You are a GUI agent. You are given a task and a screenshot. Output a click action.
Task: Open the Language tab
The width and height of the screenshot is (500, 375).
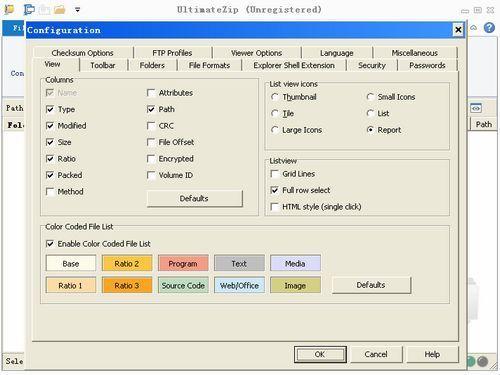pos(336,53)
